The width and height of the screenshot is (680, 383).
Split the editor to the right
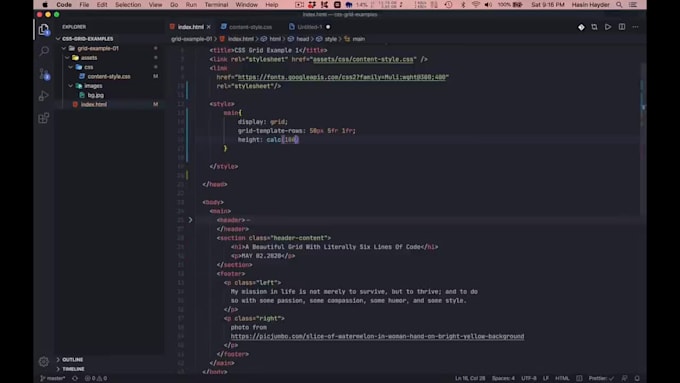click(x=622, y=27)
